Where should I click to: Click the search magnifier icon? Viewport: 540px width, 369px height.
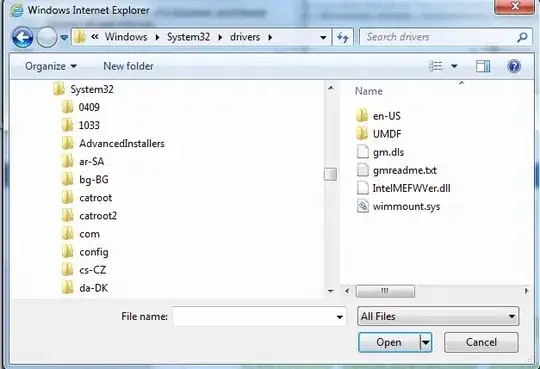[522, 37]
